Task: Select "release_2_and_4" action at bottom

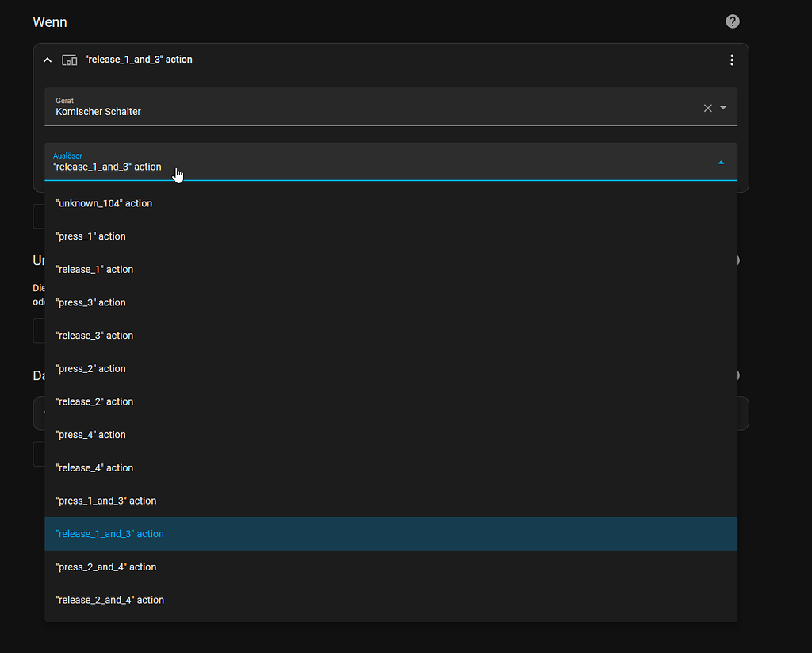Action: (x=109, y=600)
